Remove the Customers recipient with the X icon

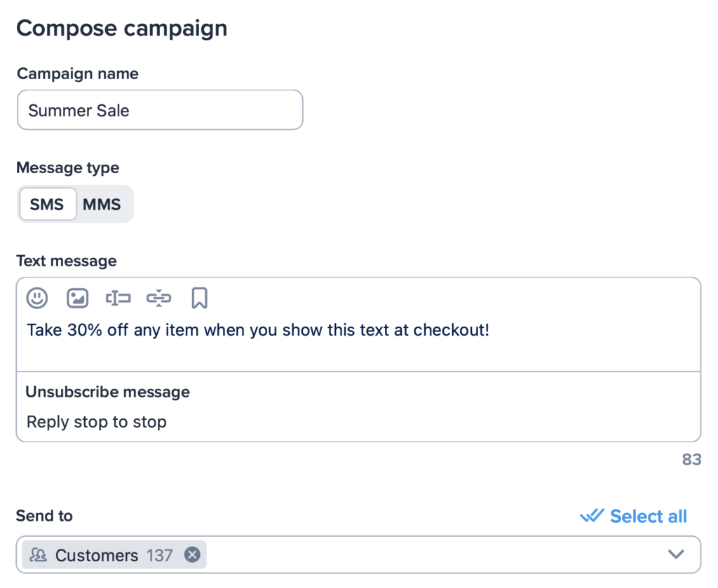pyautogui.click(x=191, y=554)
